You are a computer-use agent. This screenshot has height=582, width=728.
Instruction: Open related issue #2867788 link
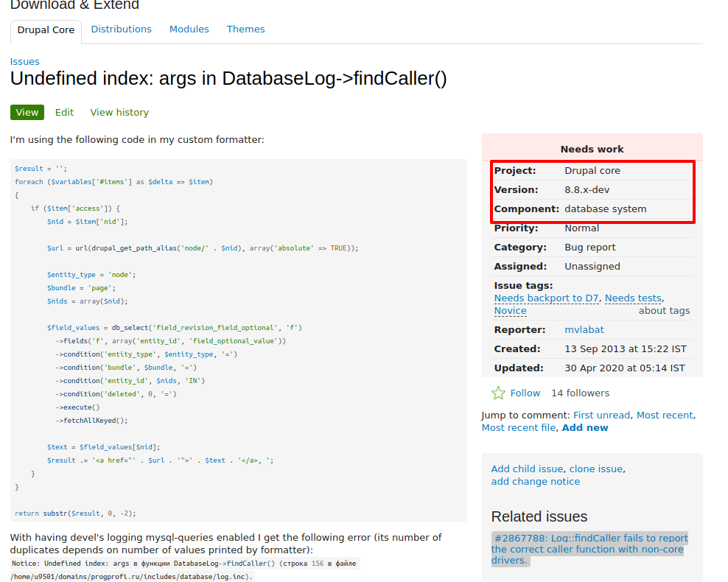tap(589, 549)
